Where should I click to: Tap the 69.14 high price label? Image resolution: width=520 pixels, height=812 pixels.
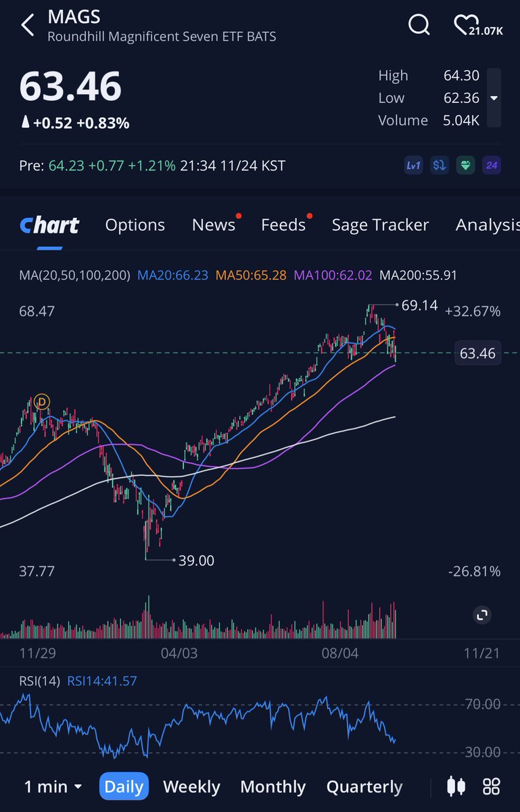click(419, 305)
